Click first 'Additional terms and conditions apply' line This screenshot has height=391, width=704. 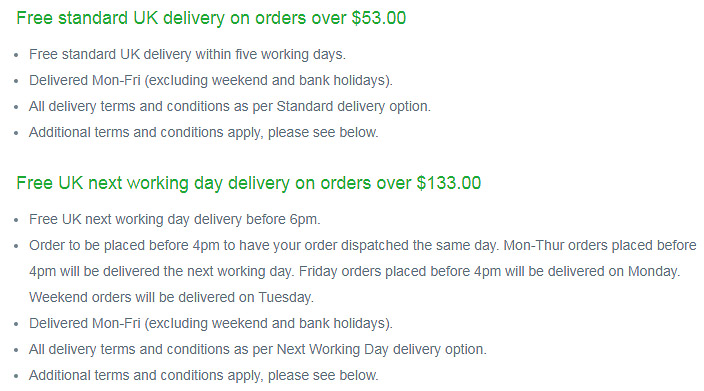[x=203, y=132]
